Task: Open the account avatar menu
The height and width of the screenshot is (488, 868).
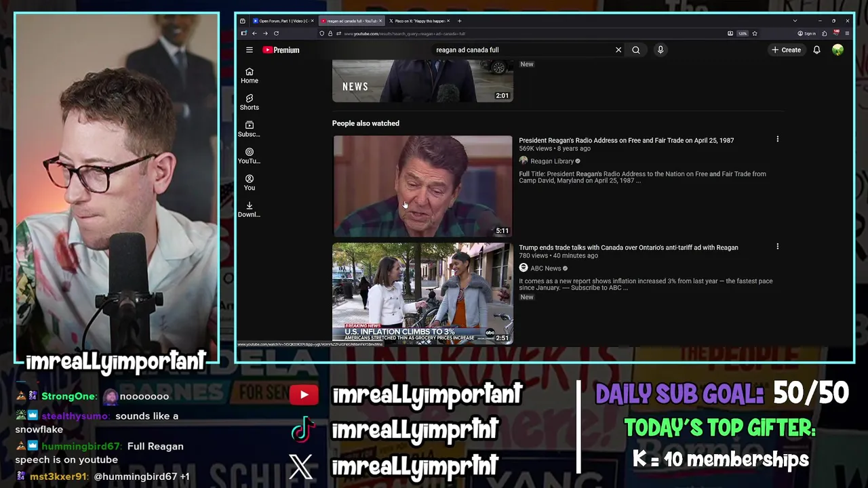Action: click(838, 50)
